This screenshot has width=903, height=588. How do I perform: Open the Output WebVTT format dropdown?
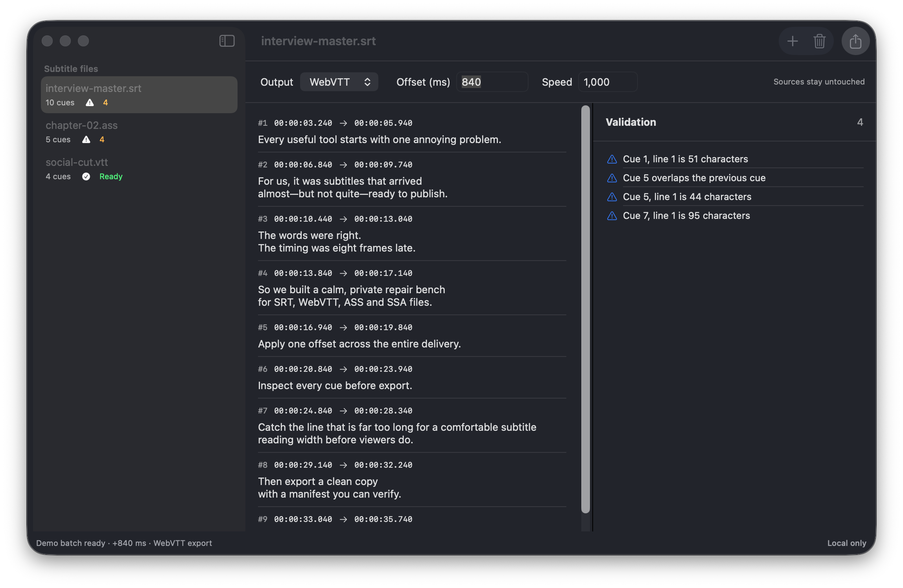click(x=339, y=82)
